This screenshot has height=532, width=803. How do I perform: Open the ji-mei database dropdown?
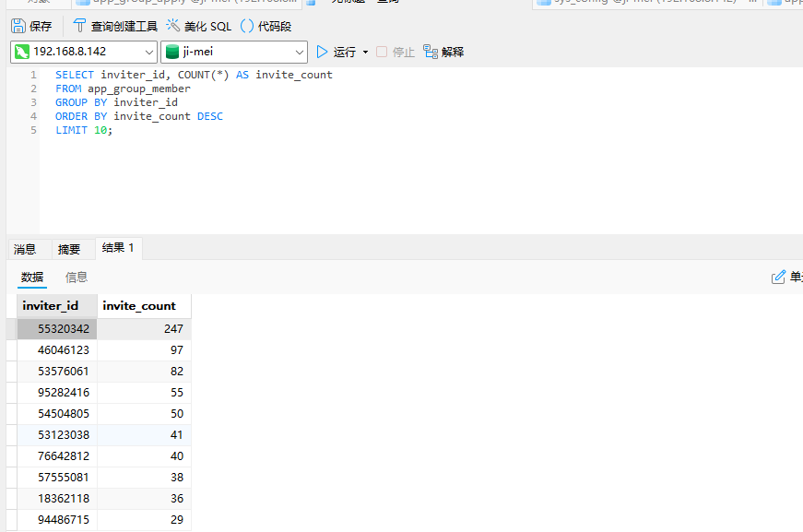tap(234, 52)
